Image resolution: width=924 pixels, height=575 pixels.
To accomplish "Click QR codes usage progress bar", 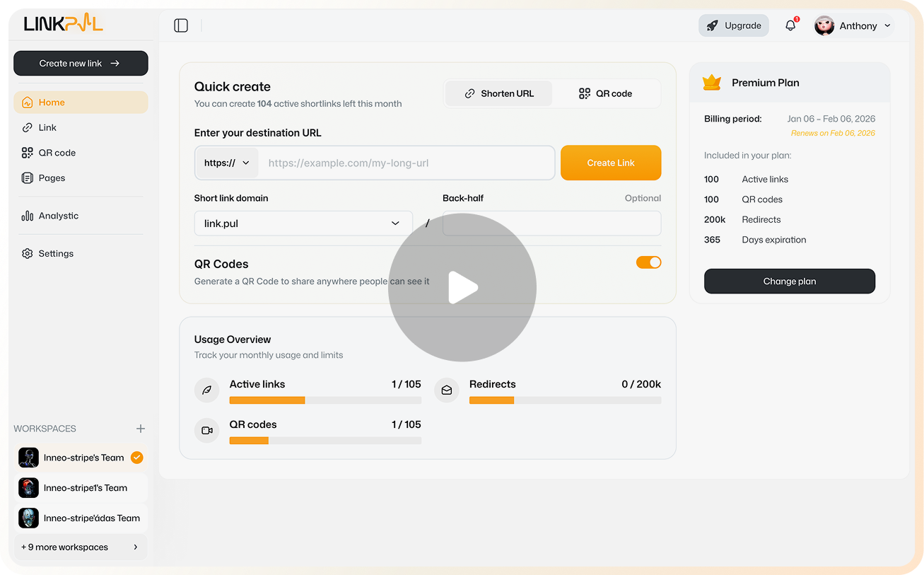I will (325, 441).
